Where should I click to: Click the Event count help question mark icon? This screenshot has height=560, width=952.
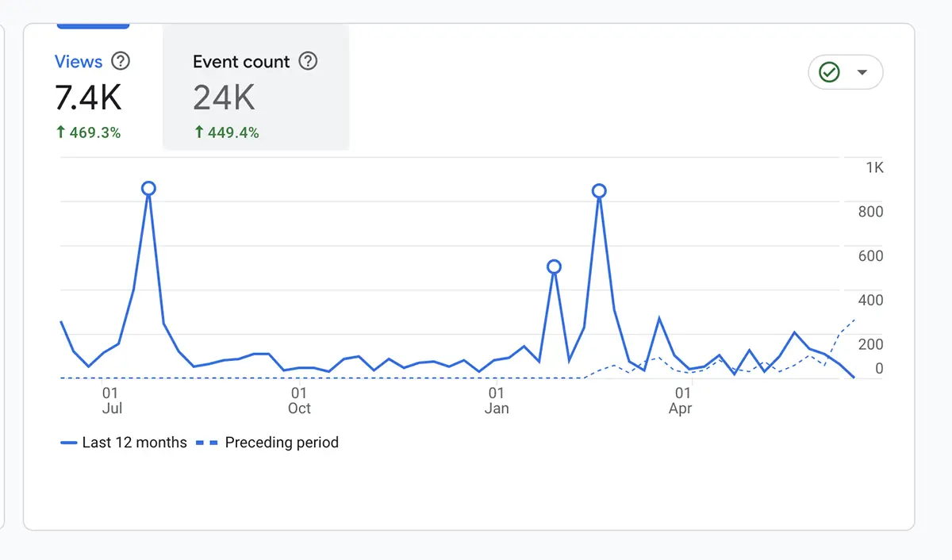click(308, 61)
